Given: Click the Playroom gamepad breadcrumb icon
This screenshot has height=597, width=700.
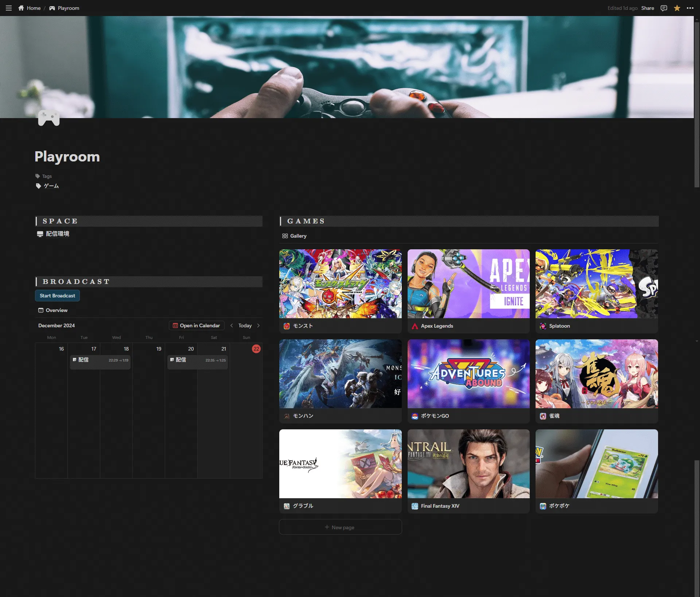Looking at the screenshot, I should tap(52, 8).
